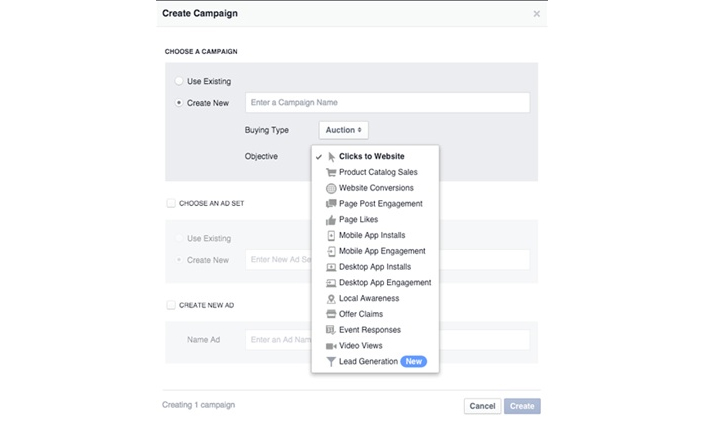
Task: Tick the Create New Ad checkbox
Action: click(171, 305)
